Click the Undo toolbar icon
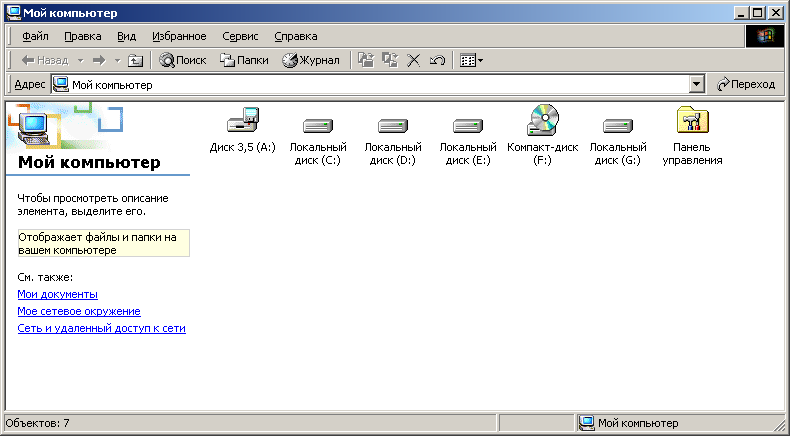Screen dimensions: 790x436 (x=437, y=60)
